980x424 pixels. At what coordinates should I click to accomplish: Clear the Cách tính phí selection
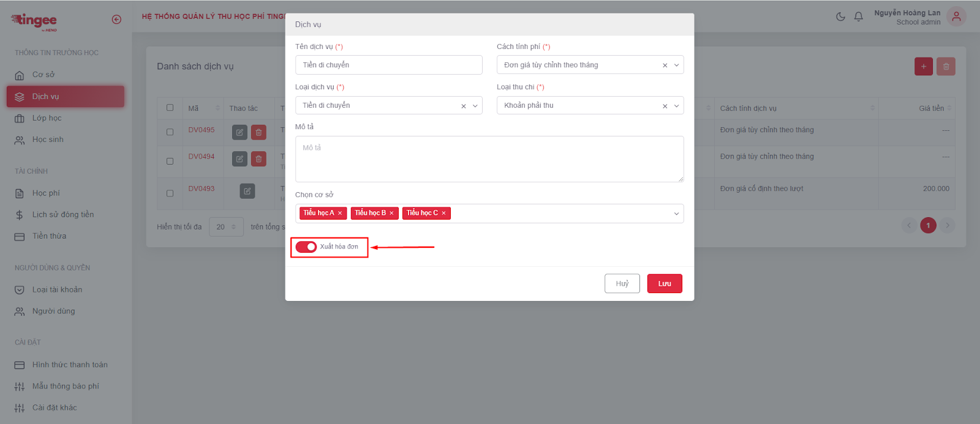(665, 65)
